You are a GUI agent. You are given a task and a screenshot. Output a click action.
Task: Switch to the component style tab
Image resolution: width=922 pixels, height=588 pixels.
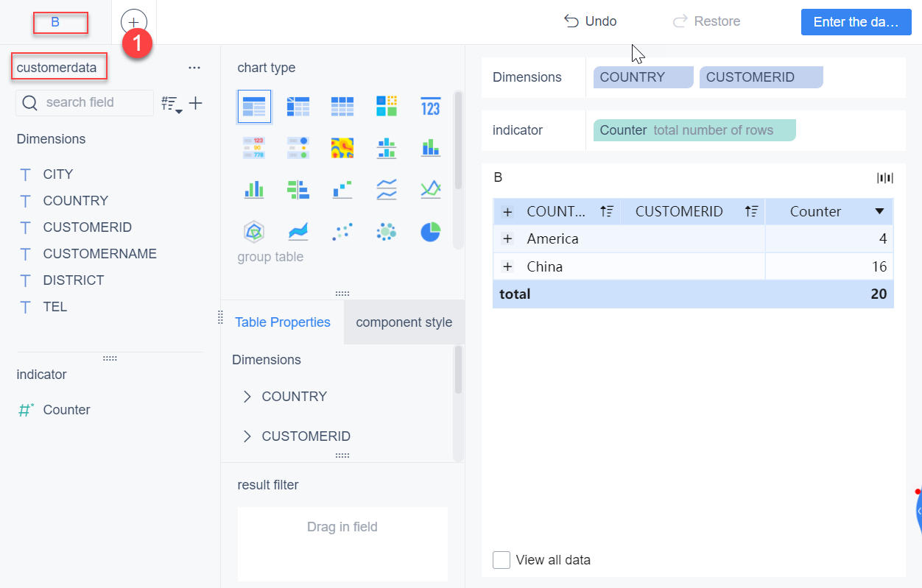pos(404,322)
